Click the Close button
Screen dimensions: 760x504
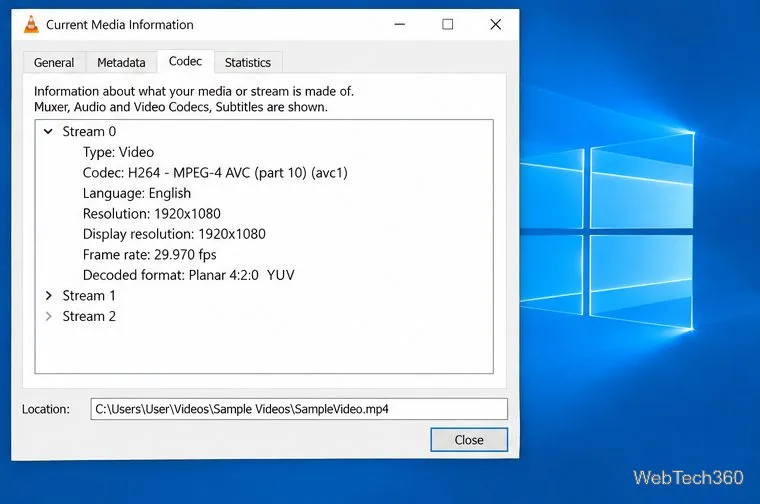[469, 440]
